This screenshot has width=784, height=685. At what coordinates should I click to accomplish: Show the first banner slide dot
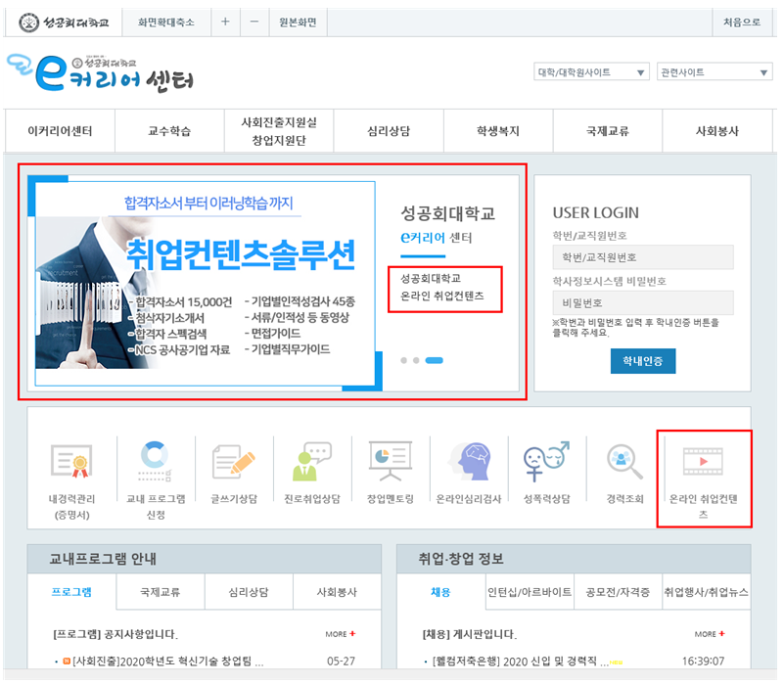(403, 360)
